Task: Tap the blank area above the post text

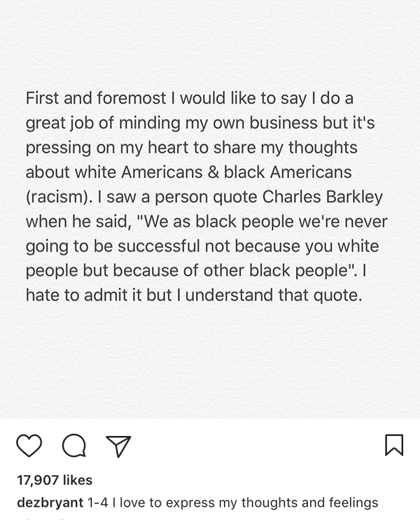Action: pyautogui.click(x=210, y=43)
